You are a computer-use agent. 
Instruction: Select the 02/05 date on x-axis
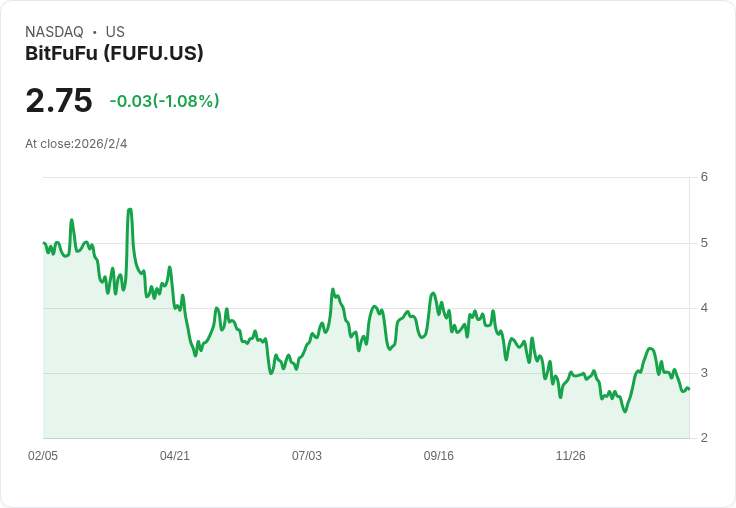point(43,456)
